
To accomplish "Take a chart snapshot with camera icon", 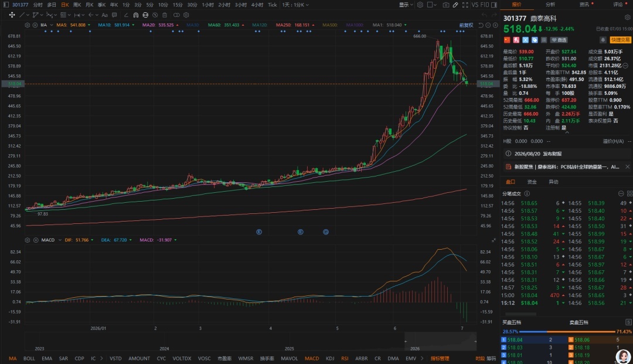I will tap(445, 5).
